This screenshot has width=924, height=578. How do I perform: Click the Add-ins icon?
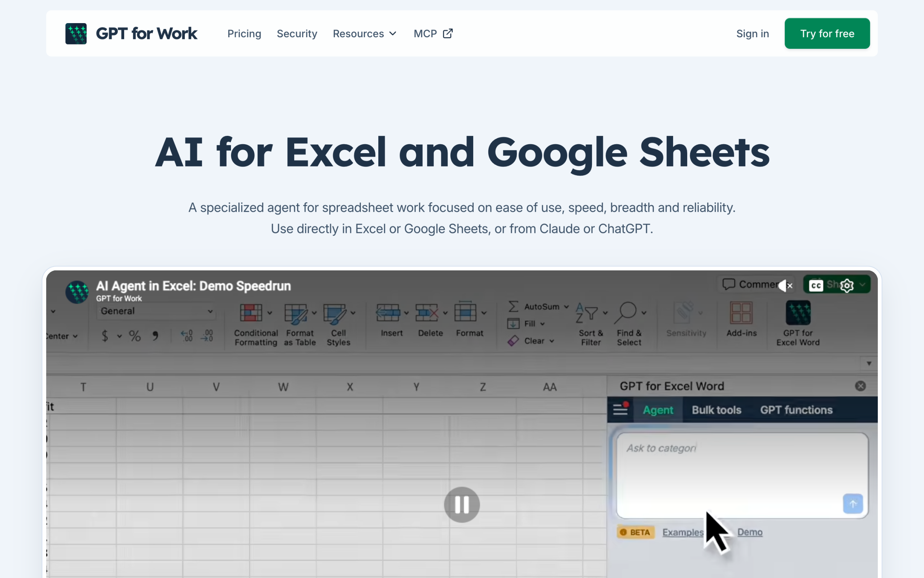[741, 313]
